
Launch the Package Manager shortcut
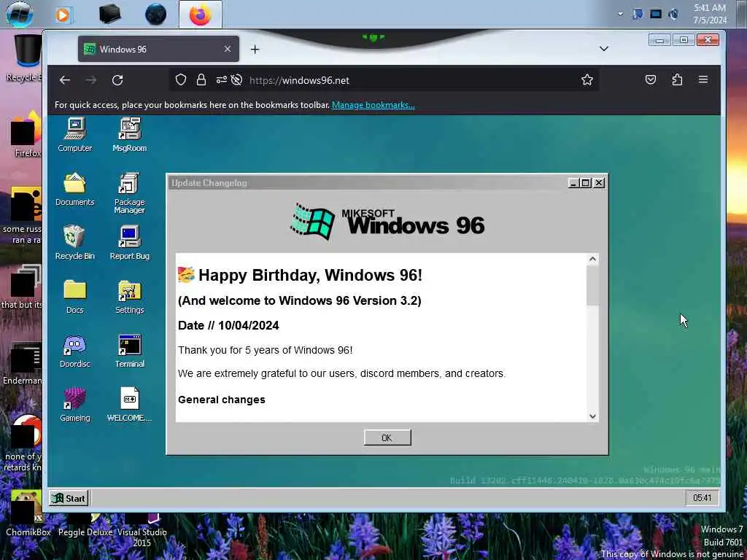pyautogui.click(x=130, y=192)
